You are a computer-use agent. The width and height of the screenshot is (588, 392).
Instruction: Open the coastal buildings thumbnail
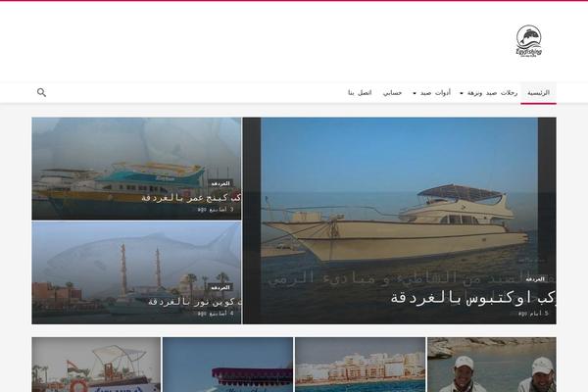[360, 365]
